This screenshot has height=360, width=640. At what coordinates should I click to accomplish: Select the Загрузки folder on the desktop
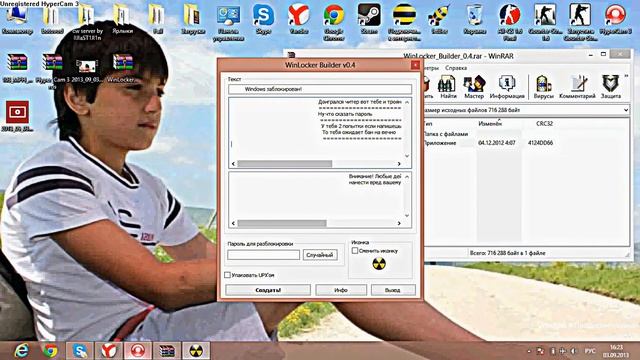click(x=193, y=19)
